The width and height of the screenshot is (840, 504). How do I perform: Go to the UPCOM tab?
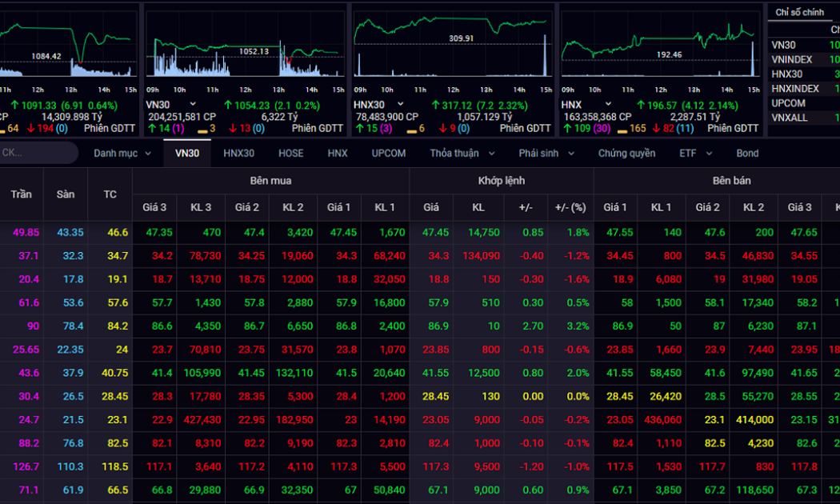point(388,153)
